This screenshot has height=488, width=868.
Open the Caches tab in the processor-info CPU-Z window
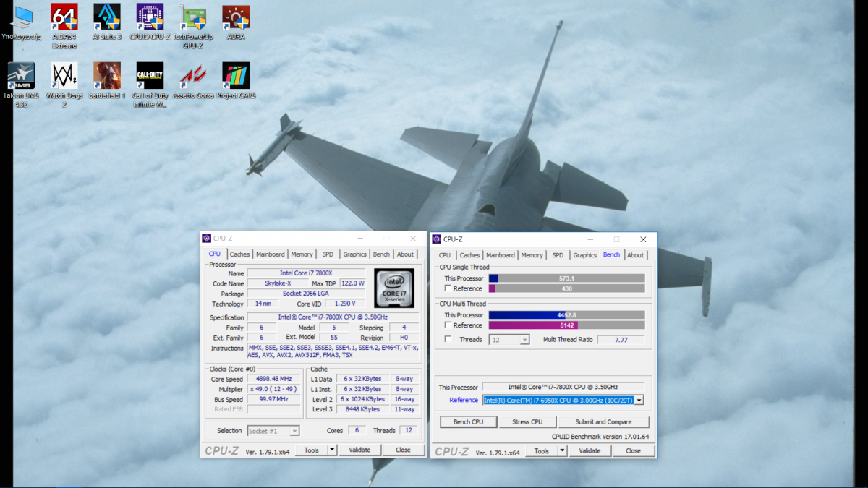click(x=239, y=254)
